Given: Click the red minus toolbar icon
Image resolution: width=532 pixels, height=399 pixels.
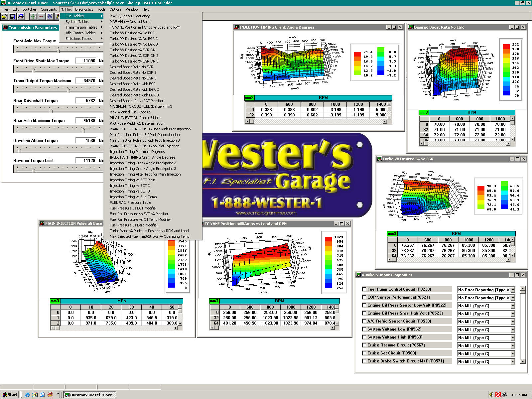Looking at the screenshot, I should click(x=41, y=17).
